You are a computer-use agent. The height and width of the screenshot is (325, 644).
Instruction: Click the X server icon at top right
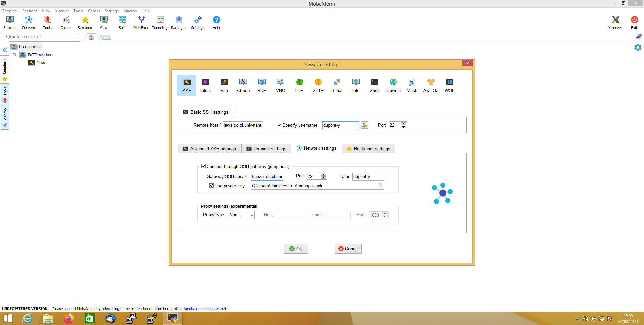pos(615,23)
